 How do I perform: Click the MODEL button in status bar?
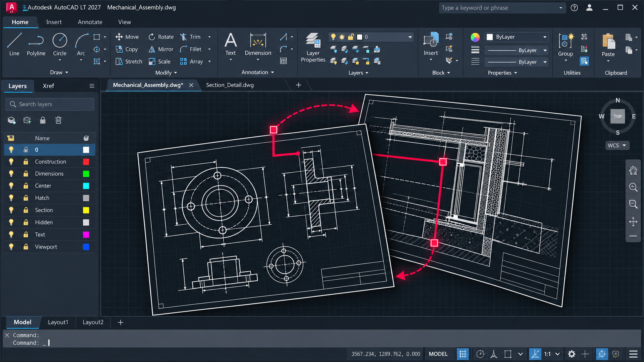point(438,354)
